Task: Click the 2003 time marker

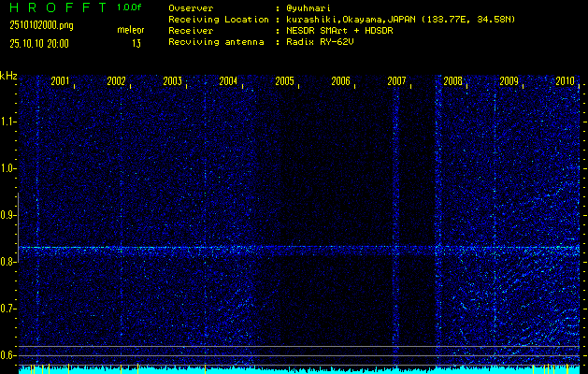Action: point(173,81)
